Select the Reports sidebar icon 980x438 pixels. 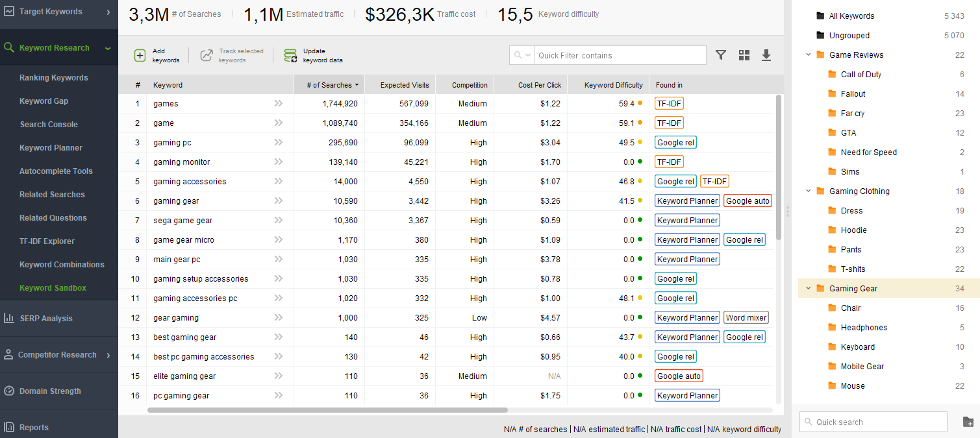pyautogui.click(x=10, y=427)
